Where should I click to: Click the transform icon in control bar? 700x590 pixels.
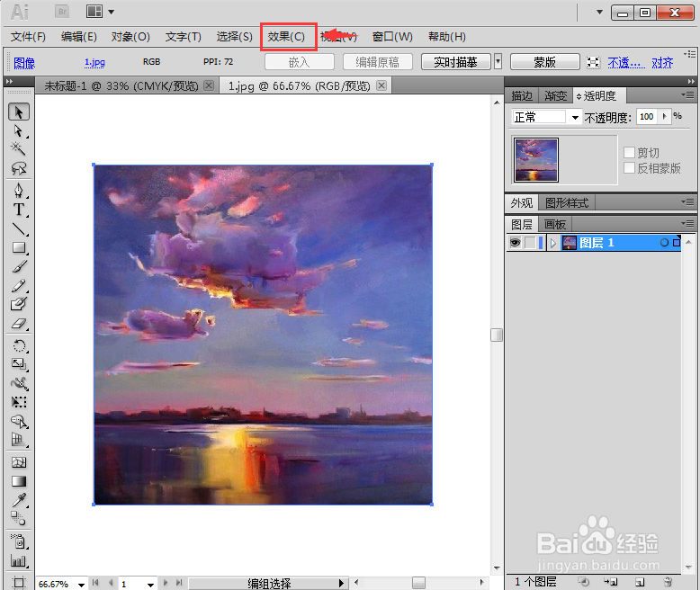tap(593, 62)
